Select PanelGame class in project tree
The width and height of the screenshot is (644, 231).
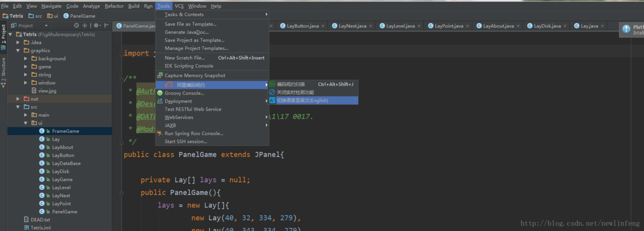64,211
